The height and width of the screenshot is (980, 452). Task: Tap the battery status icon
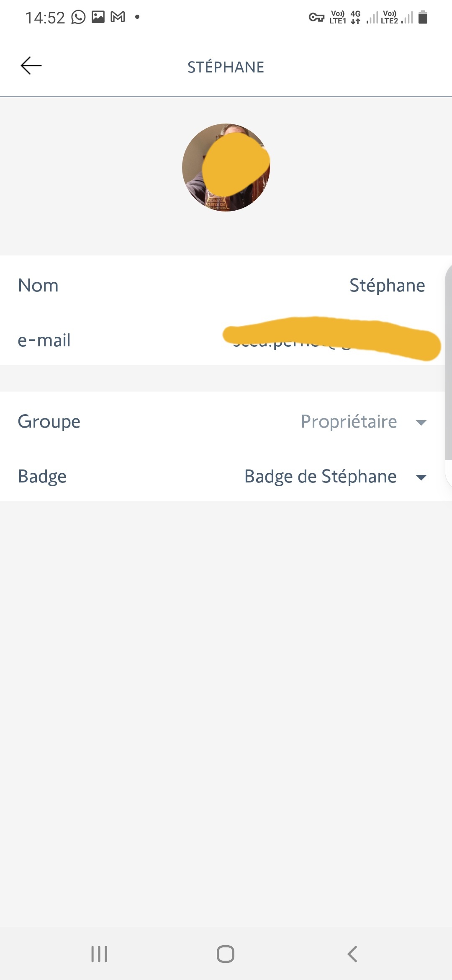[x=423, y=18]
